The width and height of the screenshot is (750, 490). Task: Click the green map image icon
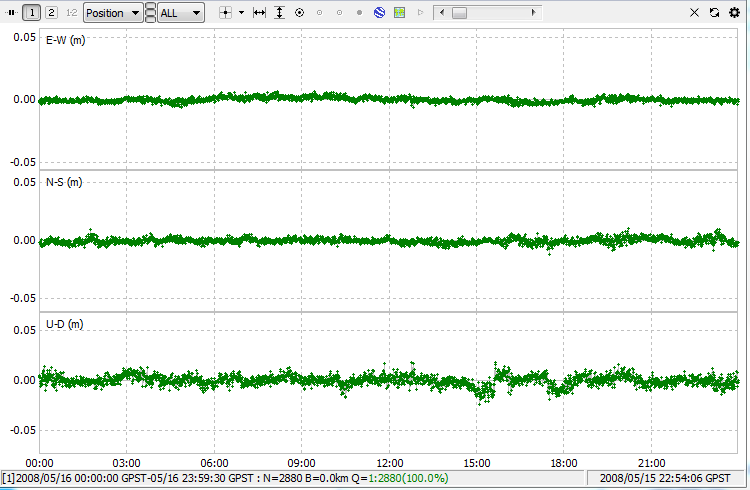click(x=400, y=13)
